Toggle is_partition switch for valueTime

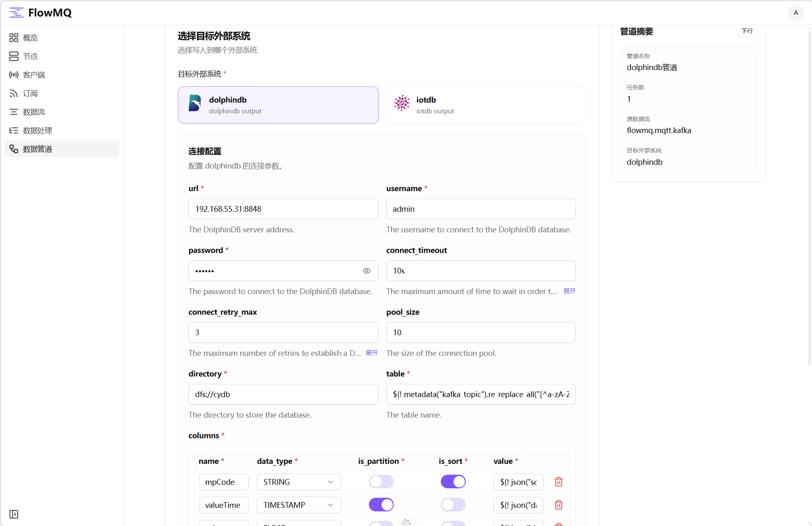click(x=381, y=505)
